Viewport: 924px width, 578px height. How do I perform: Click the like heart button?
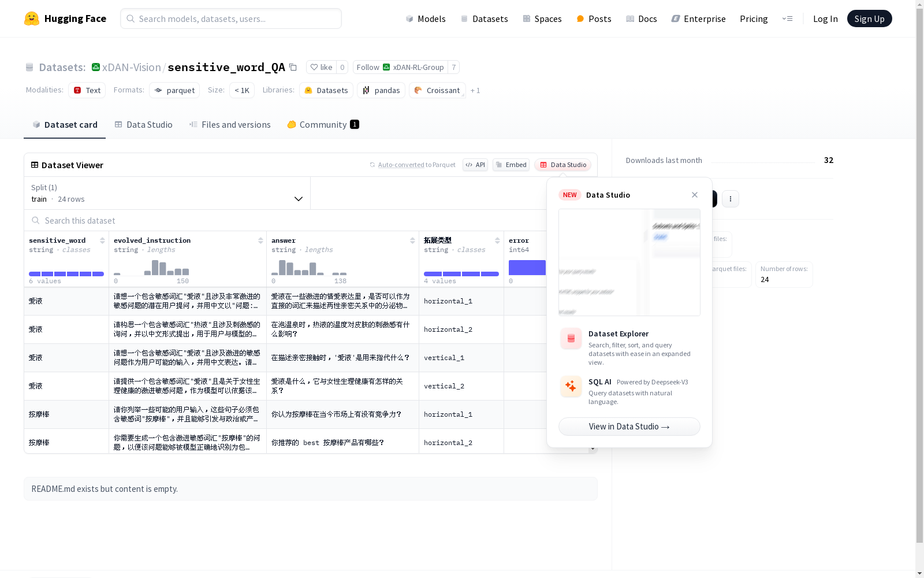click(321, 67)
